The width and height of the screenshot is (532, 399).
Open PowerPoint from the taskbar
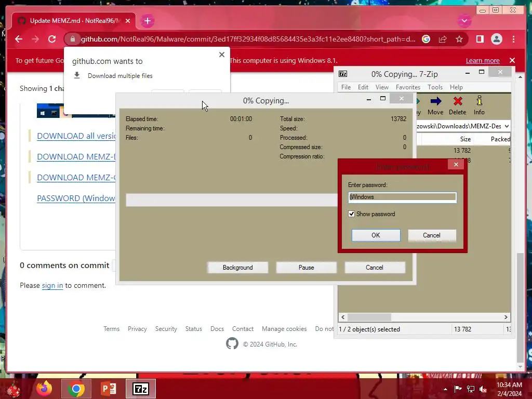point(109,389)
